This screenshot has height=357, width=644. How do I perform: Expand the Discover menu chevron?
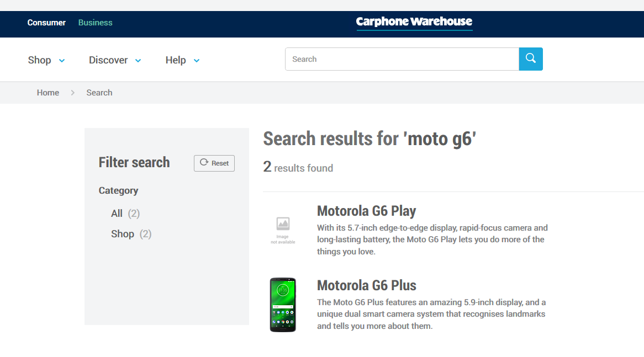138,61
